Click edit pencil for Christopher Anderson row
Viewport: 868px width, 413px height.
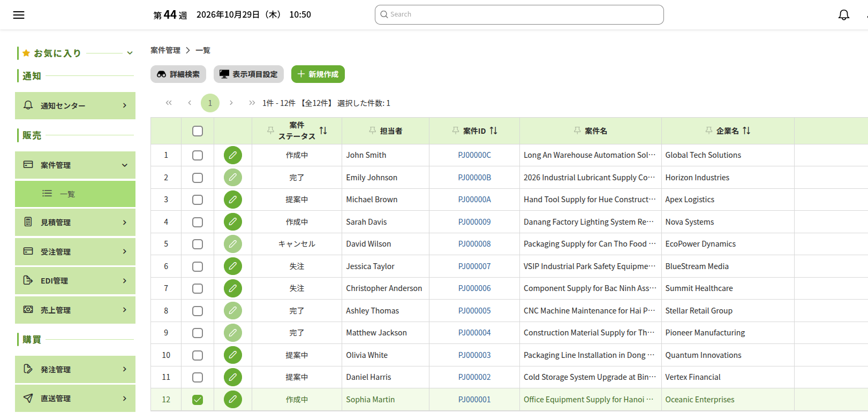[233, 288]
